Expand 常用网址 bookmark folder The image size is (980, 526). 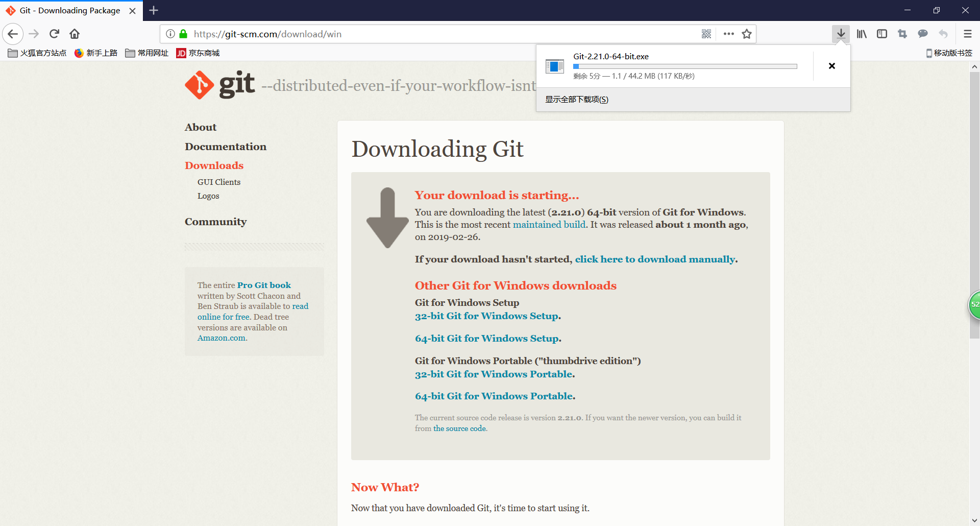point(147,53)
